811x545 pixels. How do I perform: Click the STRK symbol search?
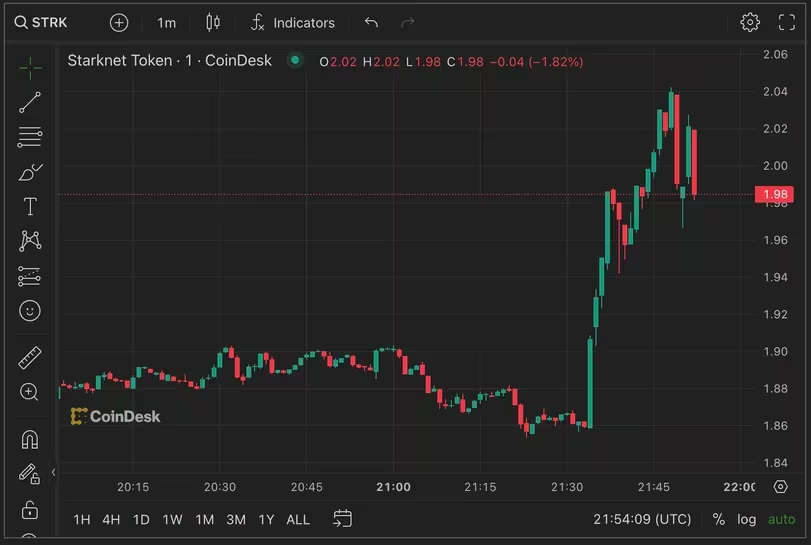click(x=42, y=22)
